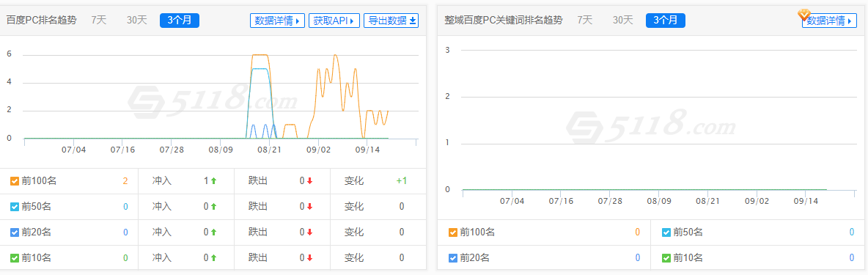Open 数据详情 in the 整域百度PC关键词 panel
The height and width of the screenshot is (275, 868).
(x=829, y=21)
